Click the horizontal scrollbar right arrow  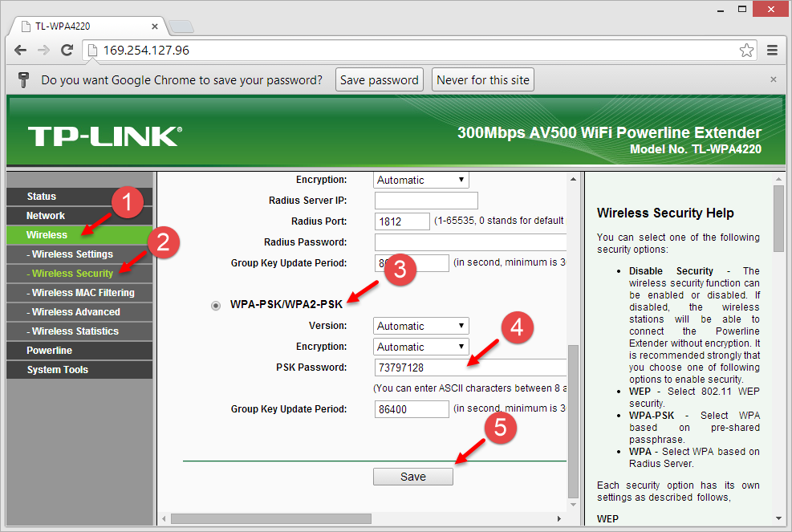pos(558,519)
